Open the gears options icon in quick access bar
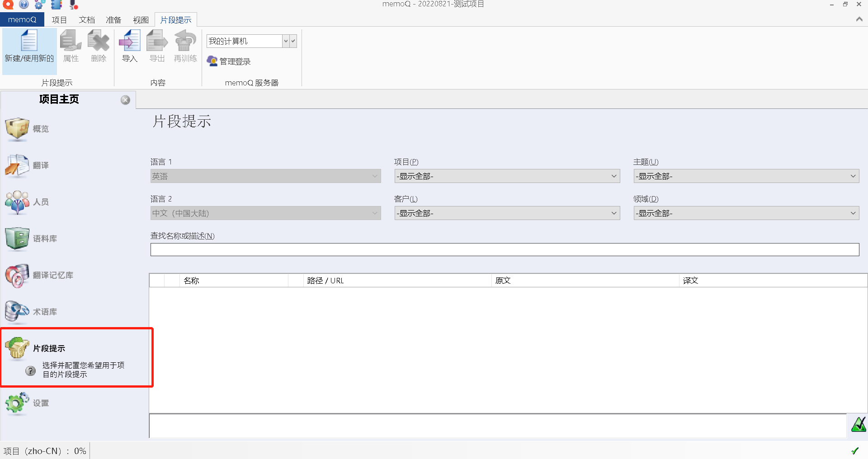The image size is (868, 459). 40,5
